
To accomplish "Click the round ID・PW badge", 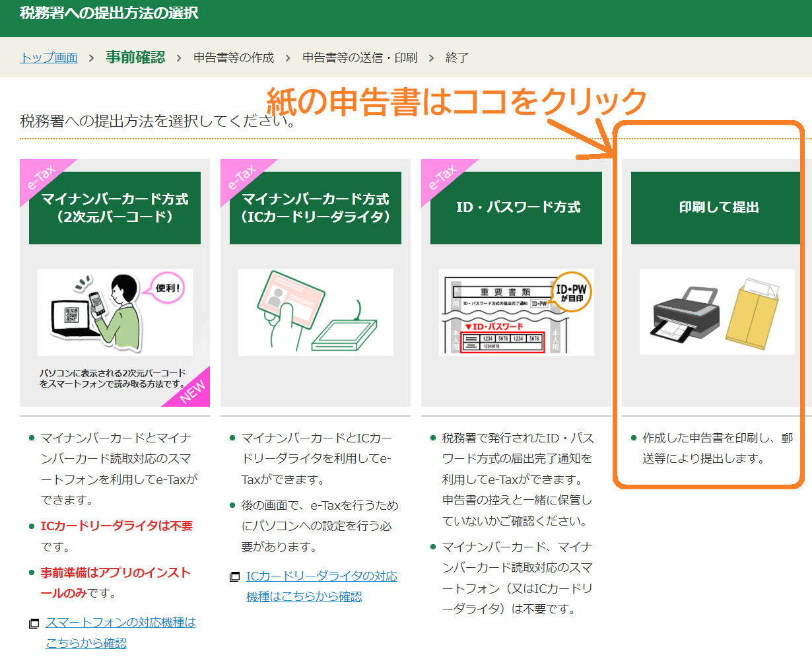I will [571, 290].
